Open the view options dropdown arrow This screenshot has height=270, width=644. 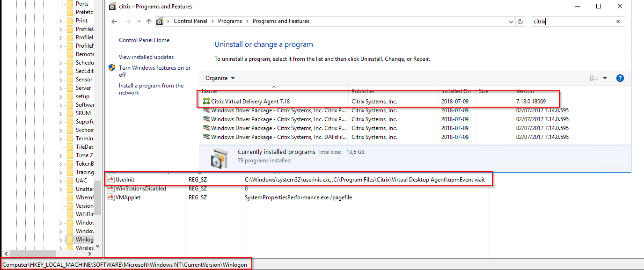(x=605, y=78)
